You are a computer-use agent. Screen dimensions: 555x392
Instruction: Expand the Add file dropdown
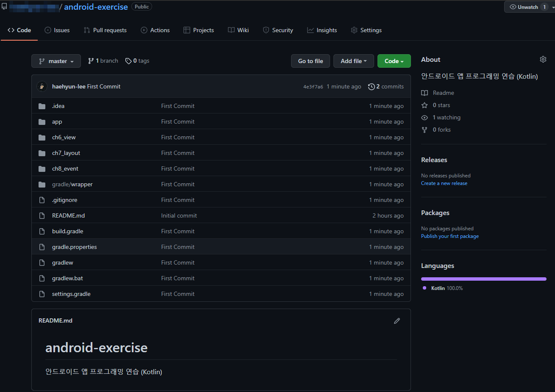pyautogui.click(x=354, y=61)
